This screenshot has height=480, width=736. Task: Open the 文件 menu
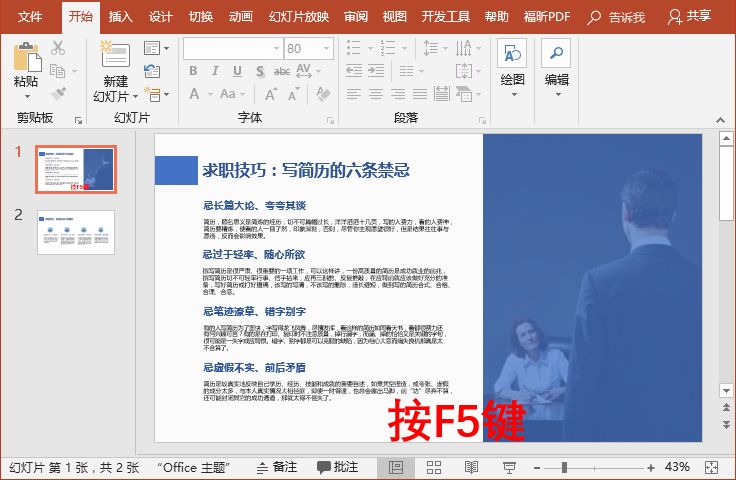point(30,17)
